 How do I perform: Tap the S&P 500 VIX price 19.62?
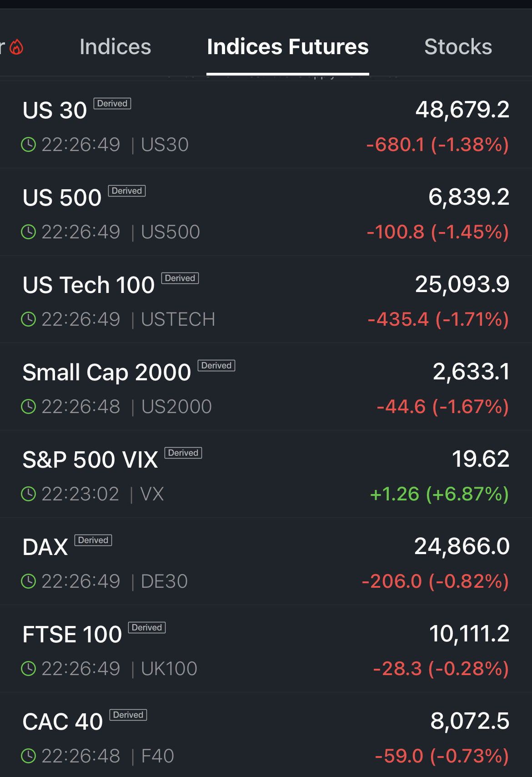coord(480,459)
